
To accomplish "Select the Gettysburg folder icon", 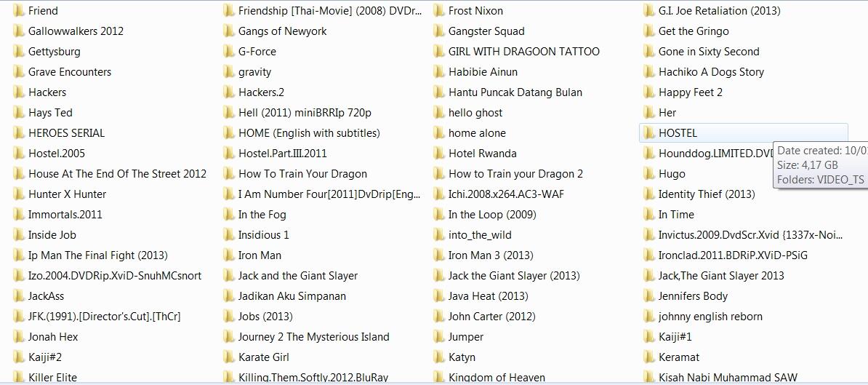I will (19, 52).
